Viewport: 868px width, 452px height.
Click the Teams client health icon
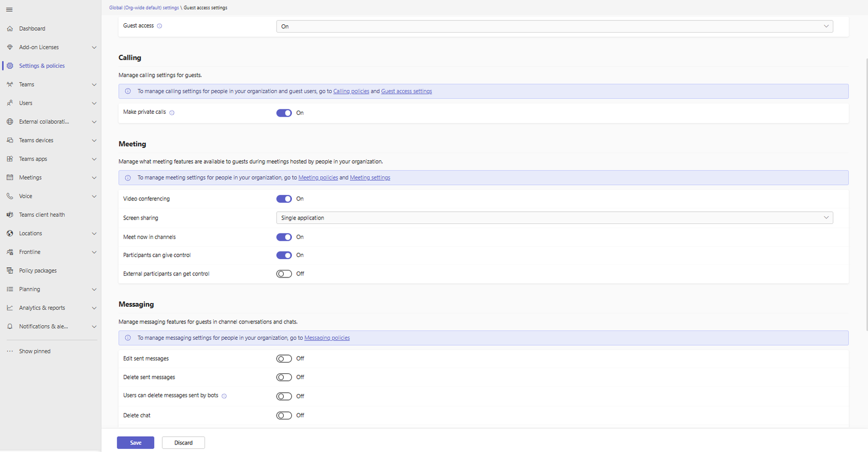tap(10, 215)
